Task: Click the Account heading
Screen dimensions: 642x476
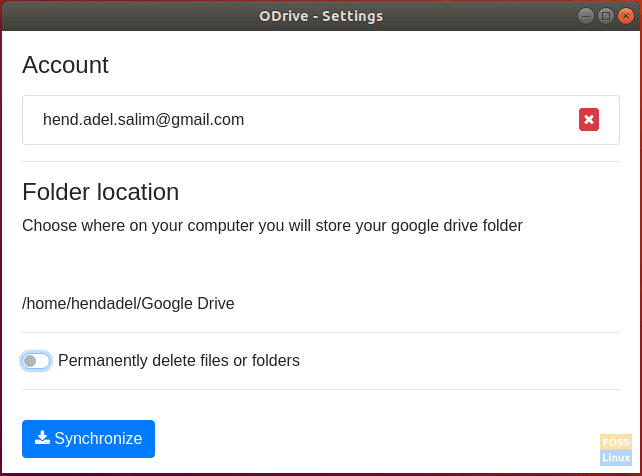Action: (x=66, y=65)
